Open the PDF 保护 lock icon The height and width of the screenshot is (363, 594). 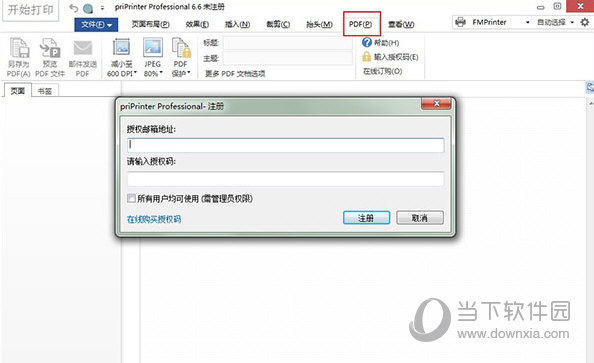point(181,48)
